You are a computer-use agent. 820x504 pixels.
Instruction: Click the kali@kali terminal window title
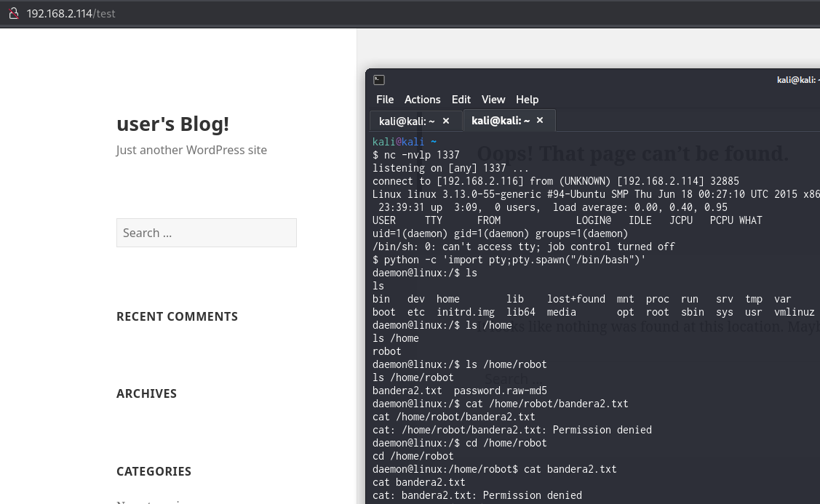(x=798, y=79)
